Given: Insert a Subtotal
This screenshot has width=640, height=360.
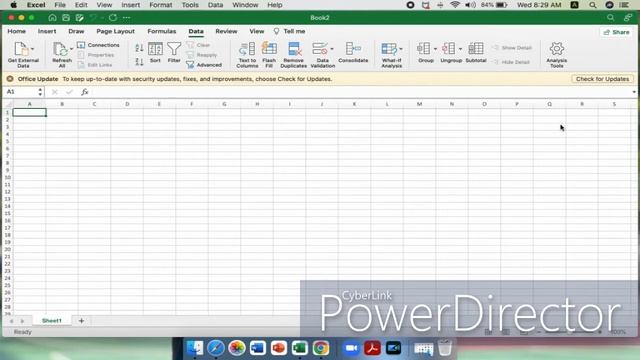Looking at the screenshot, I should [476, 52].
